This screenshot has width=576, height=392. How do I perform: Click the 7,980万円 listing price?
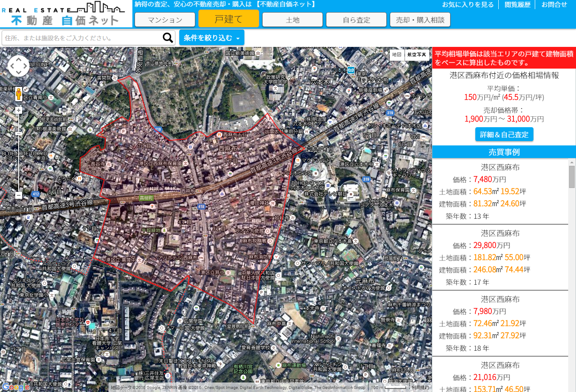click(490, 311)
